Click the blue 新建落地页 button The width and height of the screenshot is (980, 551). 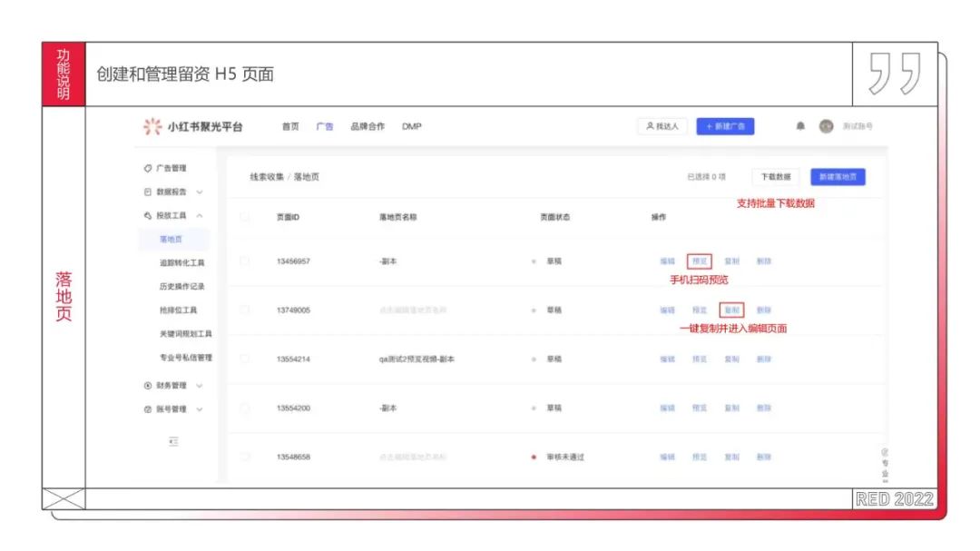click(x=838, y=177)
